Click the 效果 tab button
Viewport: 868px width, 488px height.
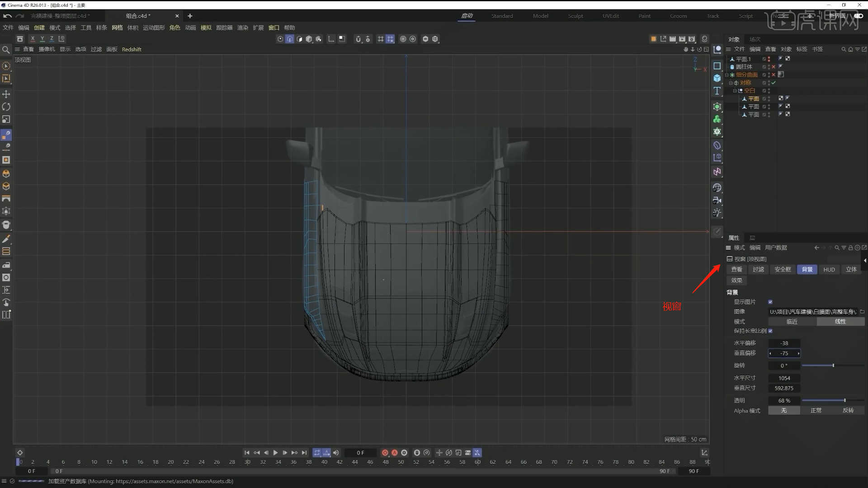point(737,280)
